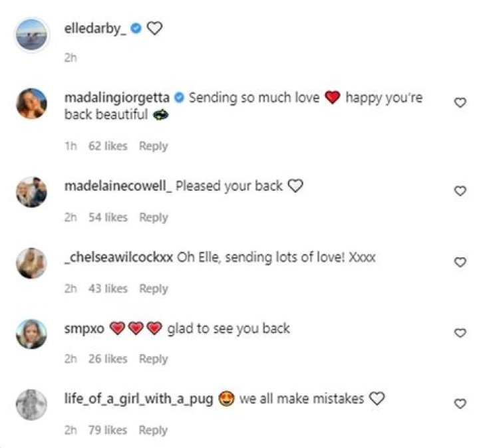The image size is (479, 448).
Task: Reply to madalingiorgetta's comment
Action: point(153,146)
